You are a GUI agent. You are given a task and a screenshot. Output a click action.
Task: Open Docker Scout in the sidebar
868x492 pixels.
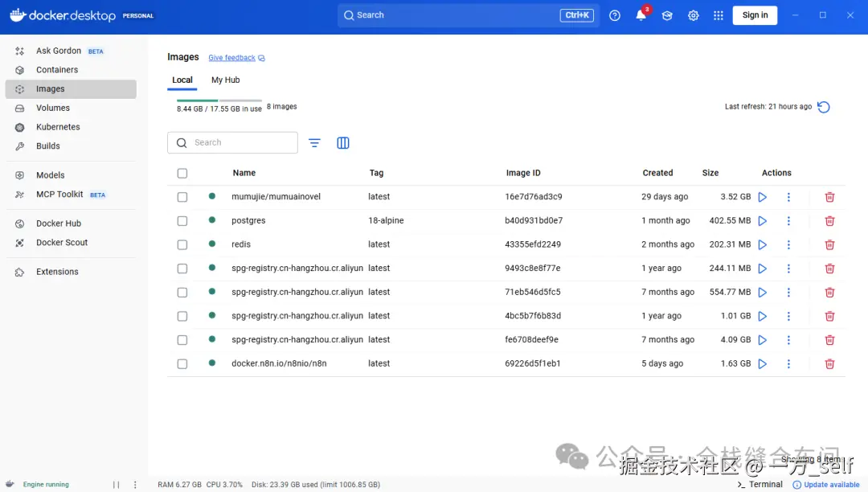(71, 243)
